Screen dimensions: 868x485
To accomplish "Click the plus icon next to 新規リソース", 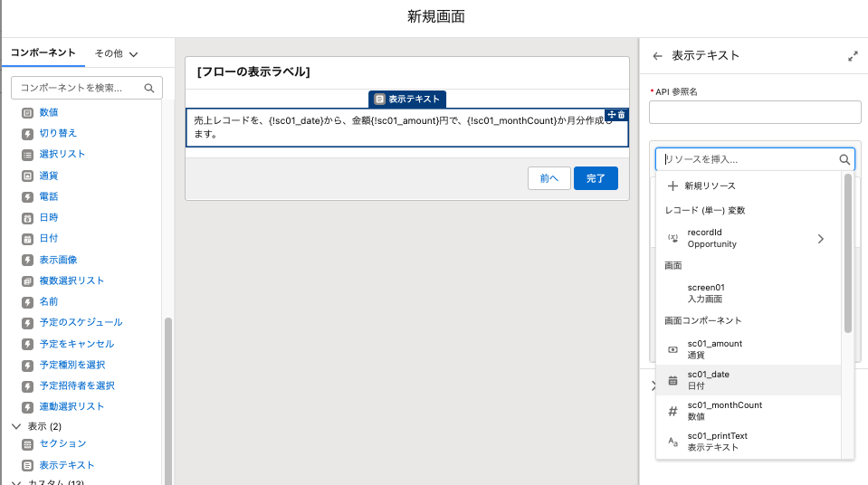I will pyautogui.click(x=672, y=186).
